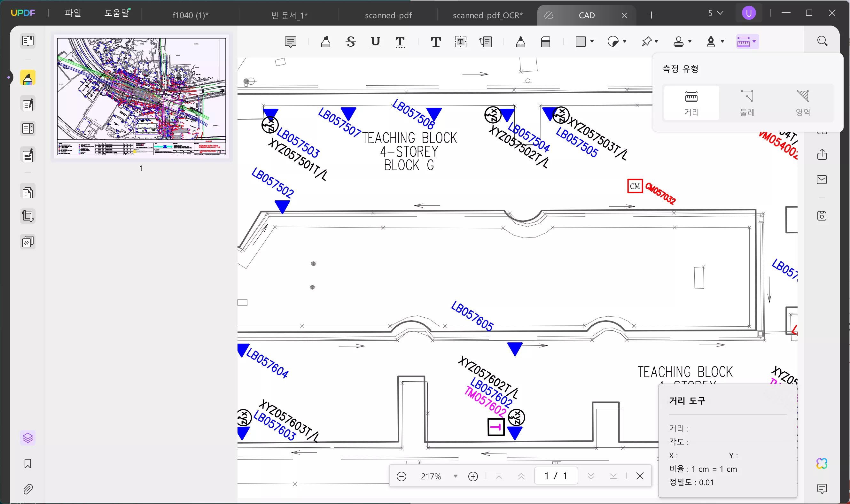Viewport: 850px width, 504px height.
Task: Click the UPDF logo
Action: (23, 13)
